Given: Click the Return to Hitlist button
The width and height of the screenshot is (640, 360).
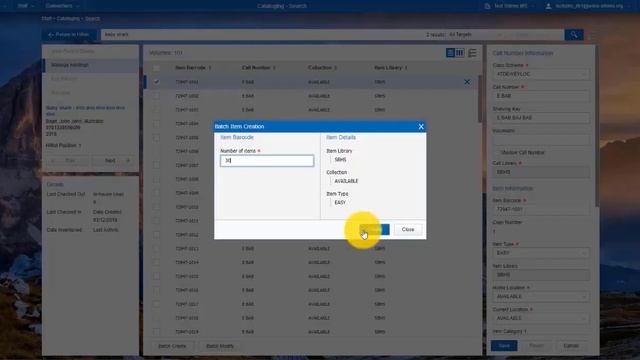Looking at the screenshot, I should tap(69, 35).
